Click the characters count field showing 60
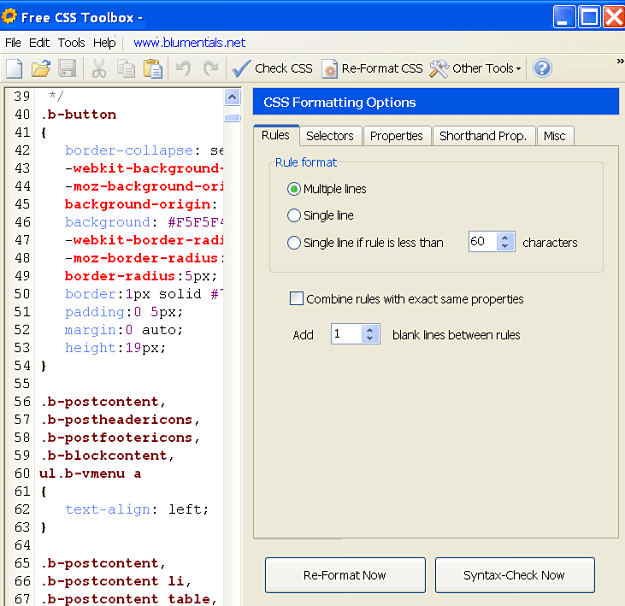 (483, 241)
